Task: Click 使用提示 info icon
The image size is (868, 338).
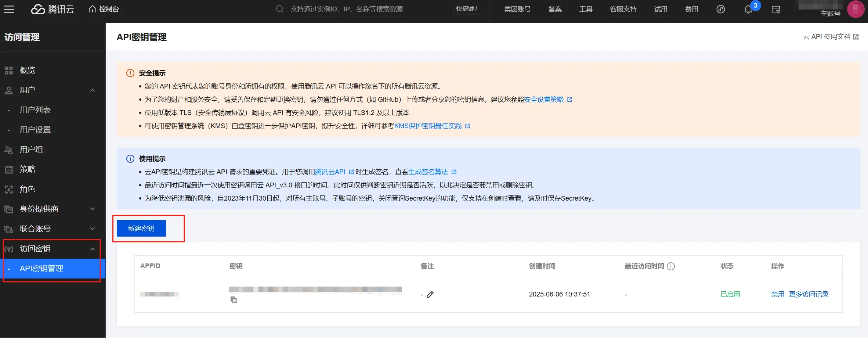Action: pos(130,159)
